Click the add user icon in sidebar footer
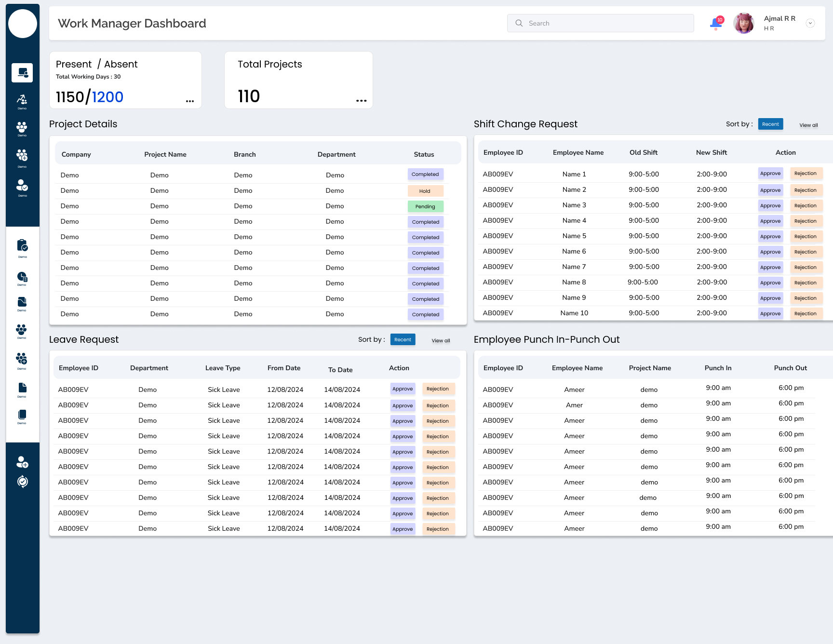The width and height of the screenshot is (833, 644). [x=22, y=462]
